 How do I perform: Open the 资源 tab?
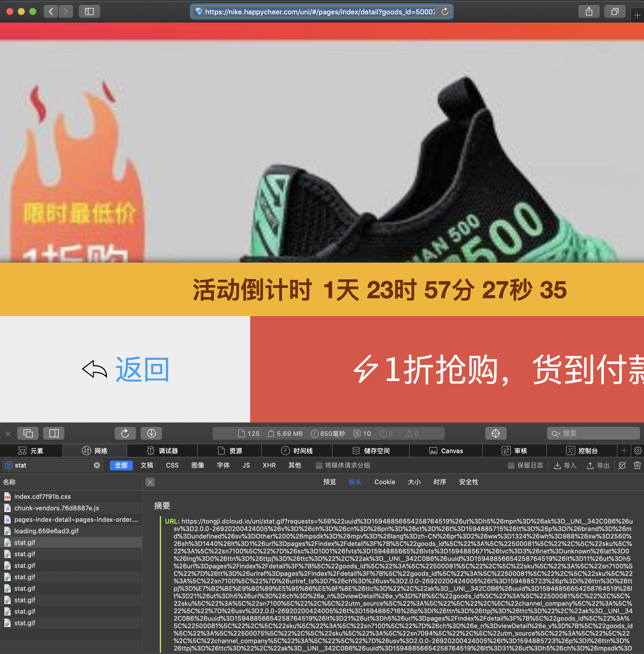(x=230, y=451)
